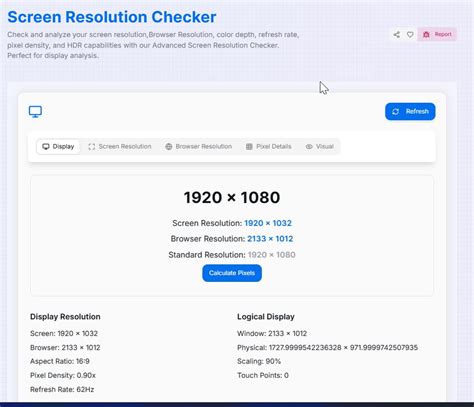Click the globe icon on Browser Resolution tab
Screen dimensions: 474x407
click(x=169, y=147)
